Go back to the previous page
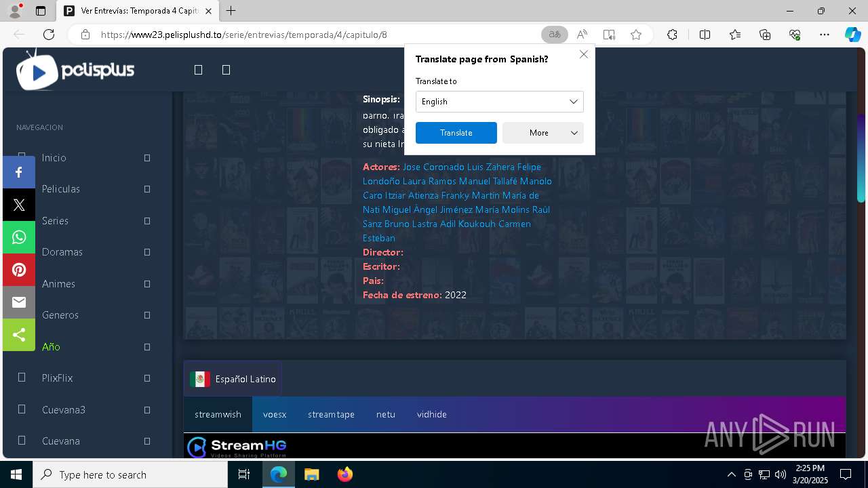Screen dimensions: 868x488 pyautogui.click(x=19, y=35)
